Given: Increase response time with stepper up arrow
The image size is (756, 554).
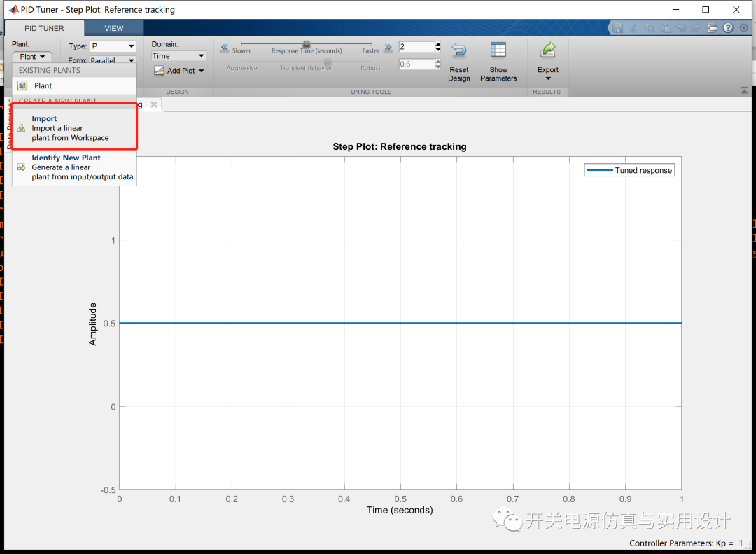Looking at the screenshot, I should click(x=437, y=44).
